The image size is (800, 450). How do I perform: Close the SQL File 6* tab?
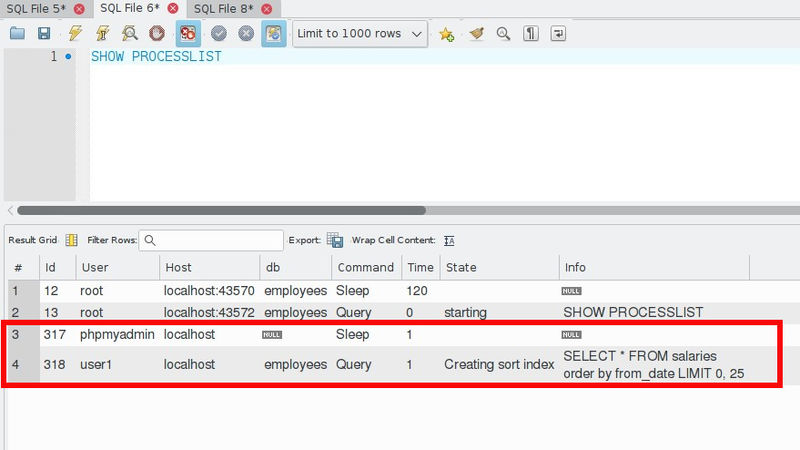point(173,8)
